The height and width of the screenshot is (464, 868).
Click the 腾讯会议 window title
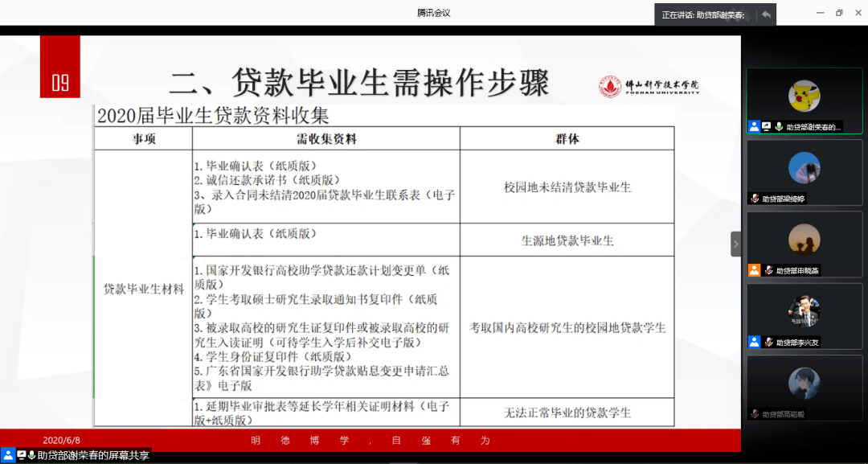pos(434,13)
